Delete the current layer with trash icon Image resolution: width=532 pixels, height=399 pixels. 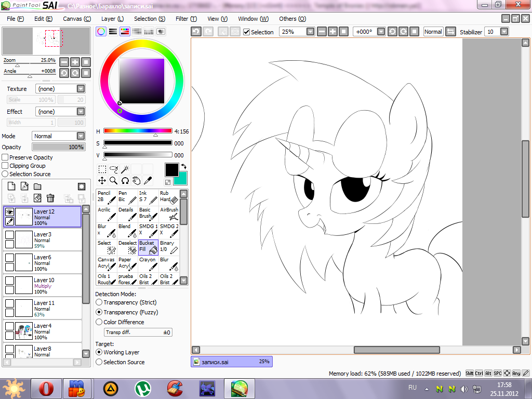point(50,198)
